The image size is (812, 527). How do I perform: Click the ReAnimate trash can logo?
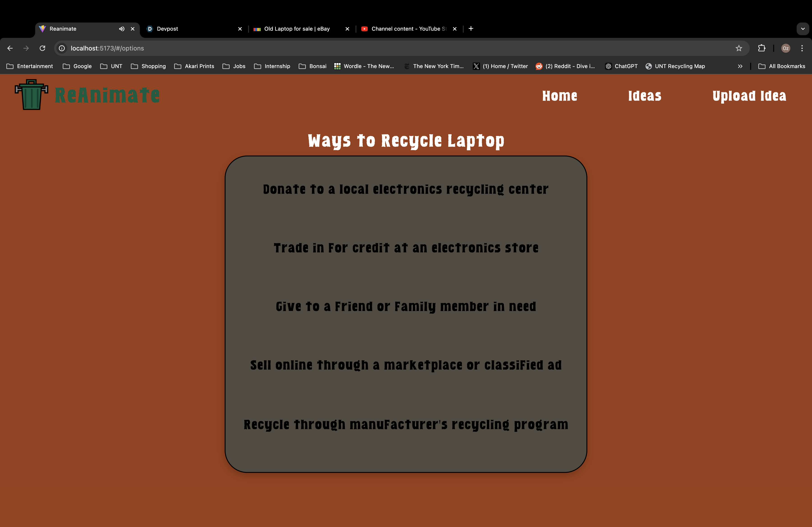tap(31, 95)
